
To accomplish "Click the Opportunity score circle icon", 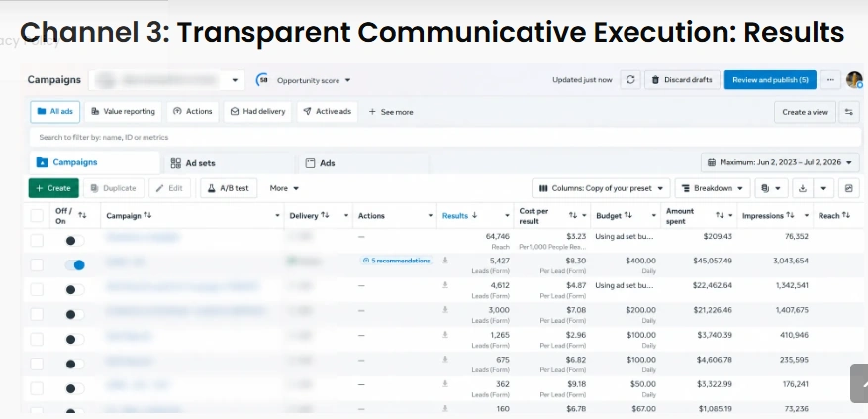I will pyautogui.click(x=262, y=80).
